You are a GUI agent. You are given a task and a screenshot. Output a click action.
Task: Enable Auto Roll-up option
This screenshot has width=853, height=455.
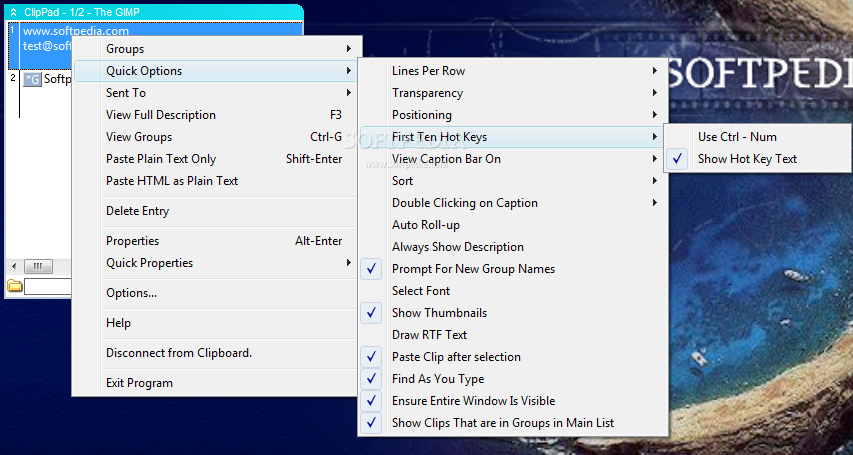[x=512, y=225]
